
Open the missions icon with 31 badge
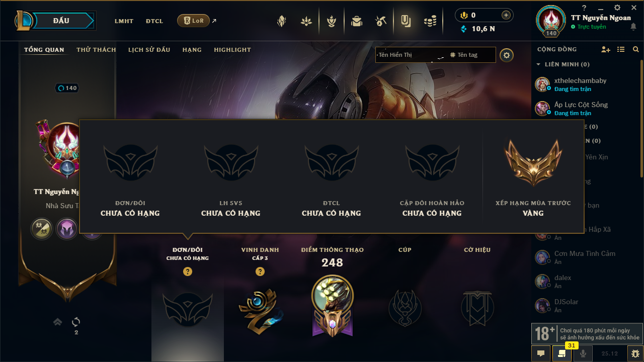click(x=562, y=353)
